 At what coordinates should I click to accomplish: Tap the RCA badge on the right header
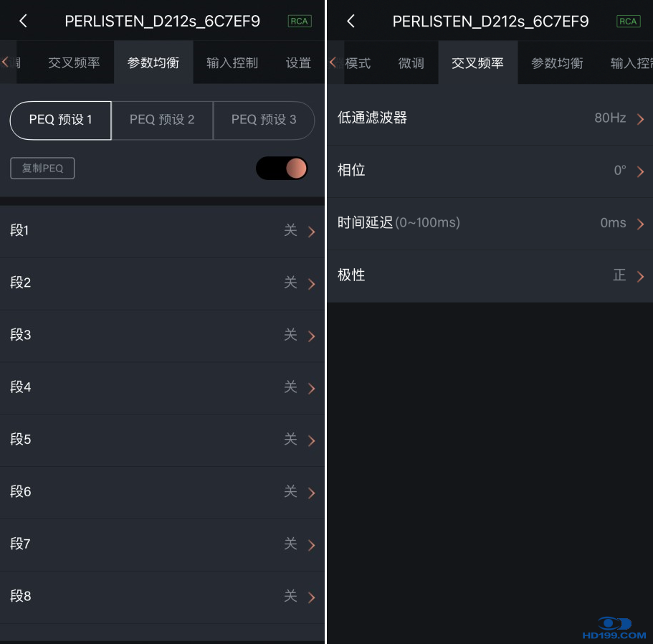[x=628, y=22]
